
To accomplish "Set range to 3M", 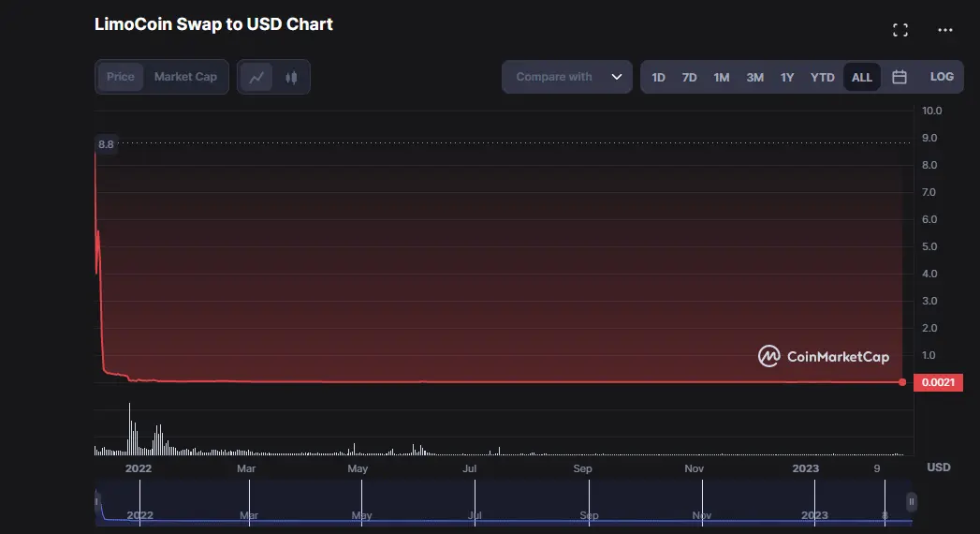I will [755, 78].
